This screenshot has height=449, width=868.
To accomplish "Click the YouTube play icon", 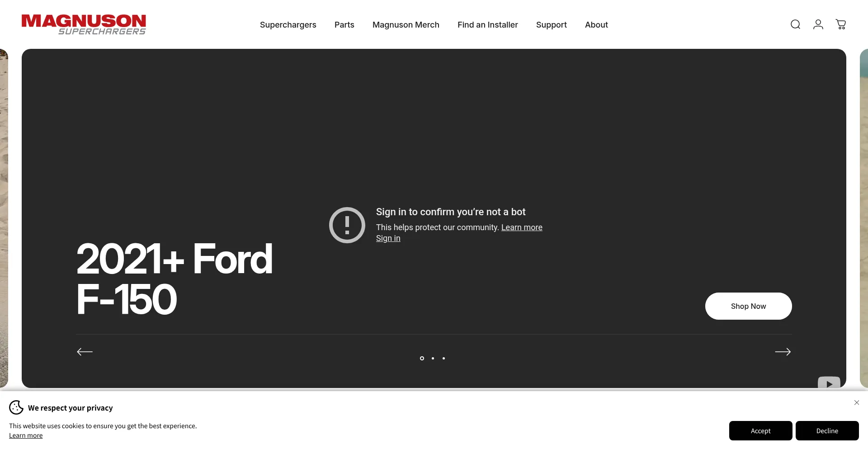I will pyautogui.click(x=829, y=383).
